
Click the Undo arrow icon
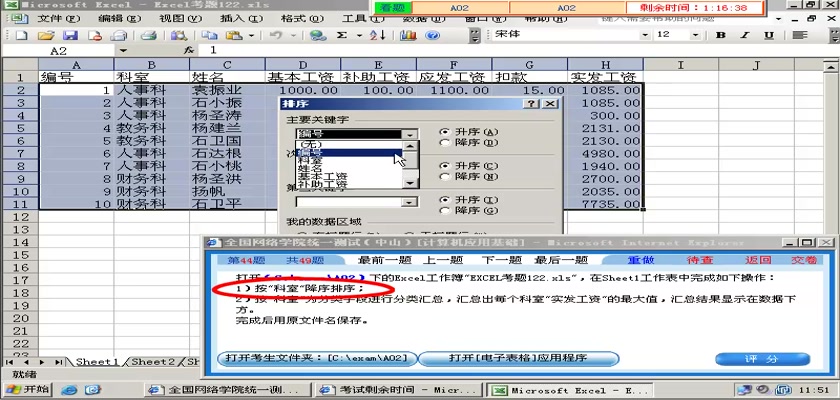pyautogui.click(x=276, y=35)
